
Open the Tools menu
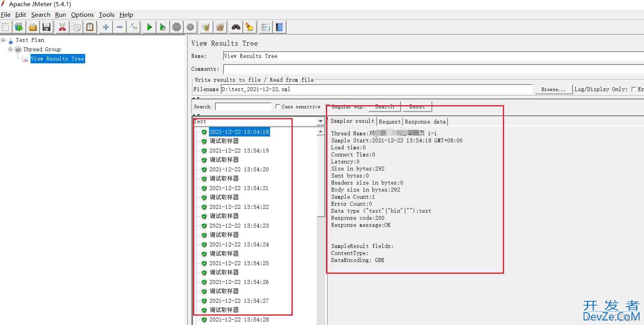pos(106,14)
